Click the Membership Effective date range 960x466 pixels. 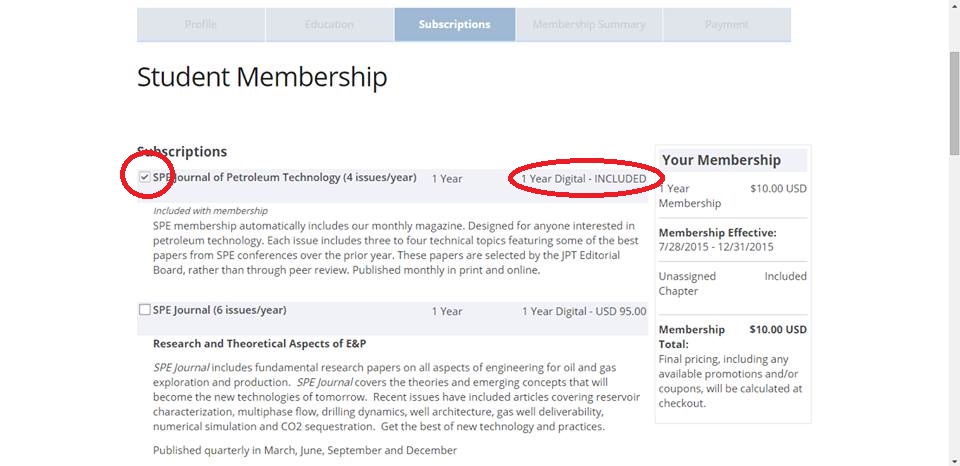tap(716, 246)
